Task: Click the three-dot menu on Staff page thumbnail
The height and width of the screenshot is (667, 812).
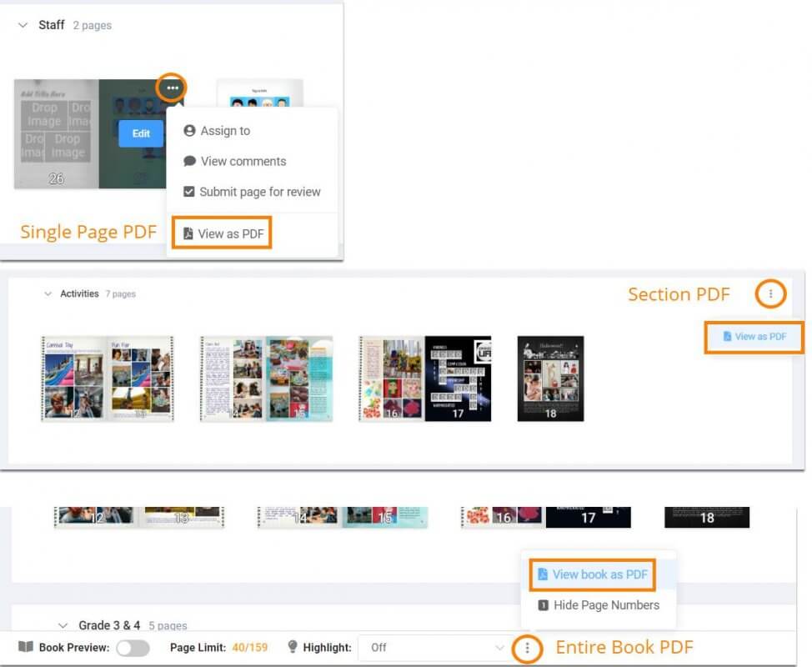Action: [172, 88]
